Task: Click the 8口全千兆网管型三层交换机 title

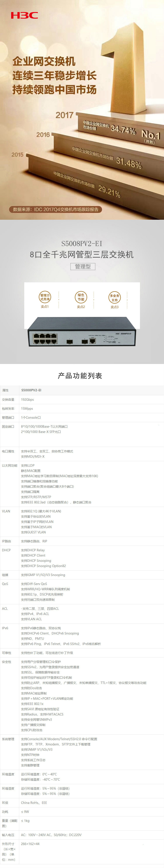Action: coord(82,254)
